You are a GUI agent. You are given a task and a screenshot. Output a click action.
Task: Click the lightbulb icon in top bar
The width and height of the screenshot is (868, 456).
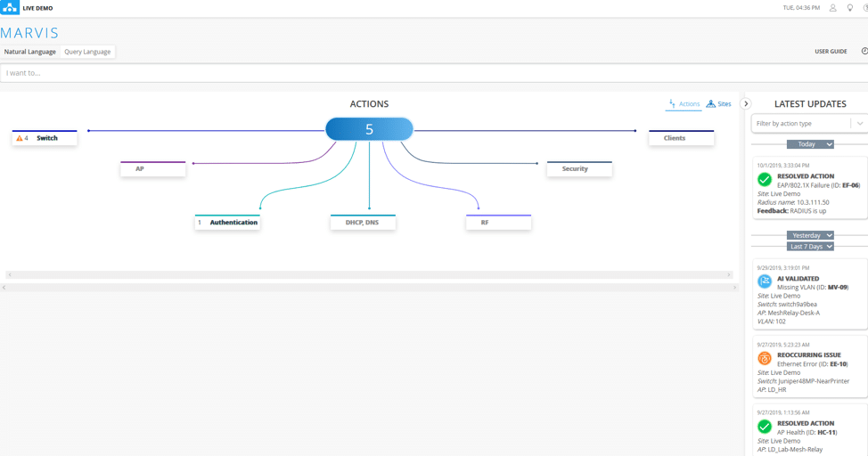tap(849, 8)
